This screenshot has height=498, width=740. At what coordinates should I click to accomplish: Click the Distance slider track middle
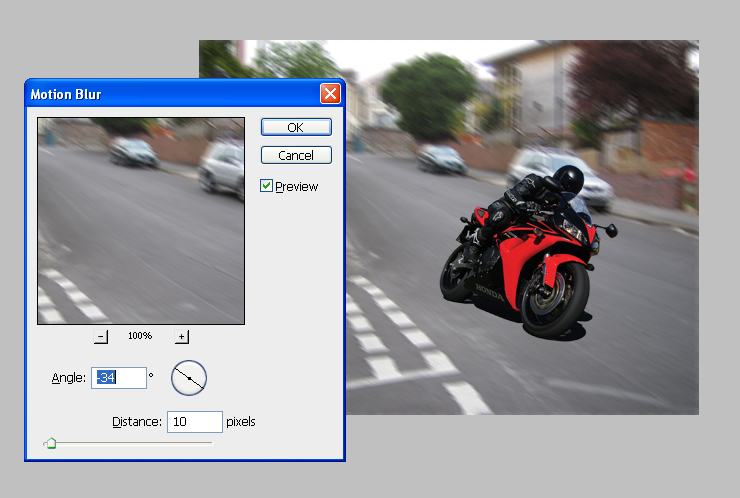(x=130, y=442)
